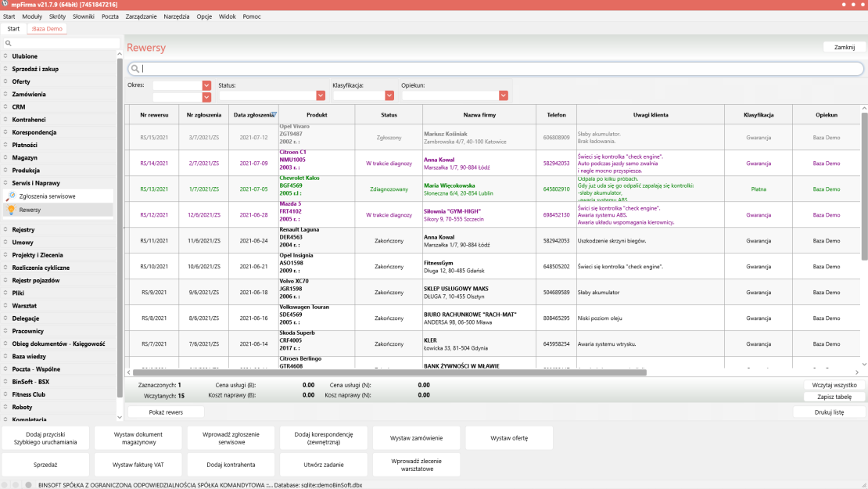The height and width of the screenshot is (489, 868).
Task: Click Wprowadź zlecenie warsztatowe shortcut
Action: 416,465
